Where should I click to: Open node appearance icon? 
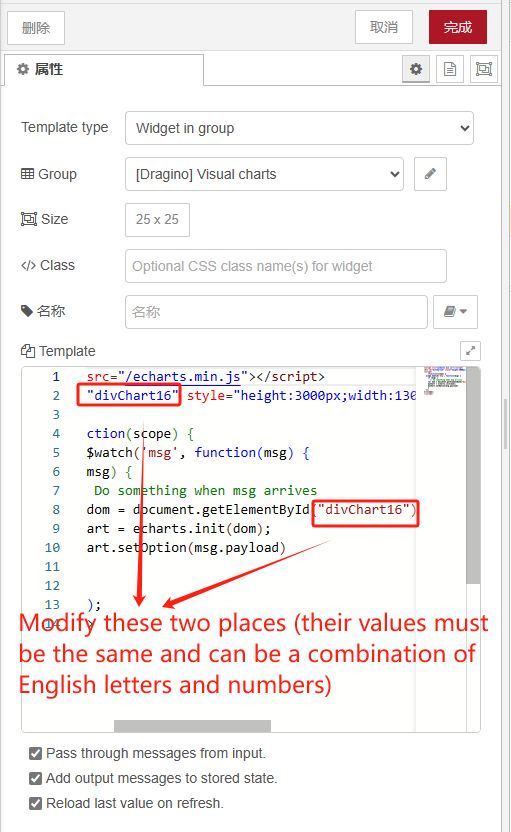click(x=483, y=69)
